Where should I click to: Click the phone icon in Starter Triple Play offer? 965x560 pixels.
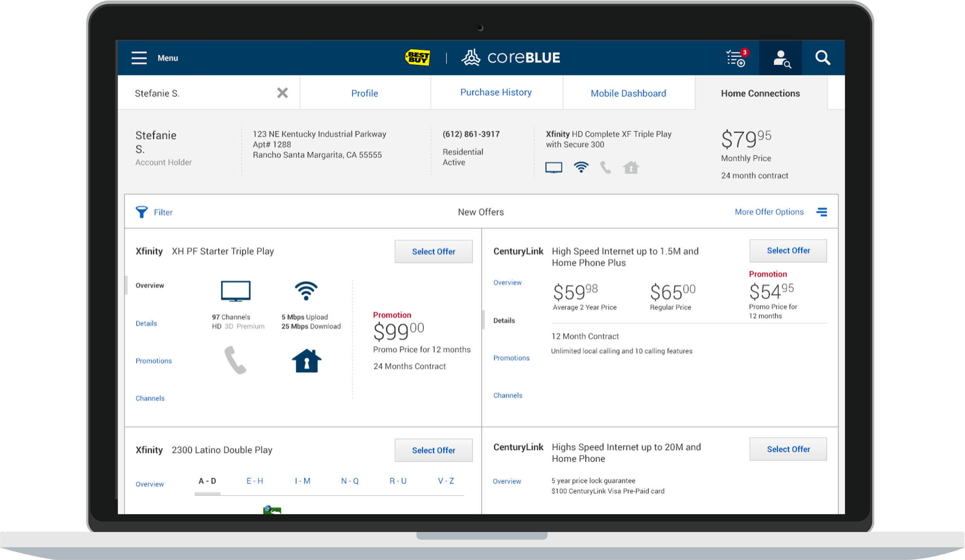(x=235, y=360)
